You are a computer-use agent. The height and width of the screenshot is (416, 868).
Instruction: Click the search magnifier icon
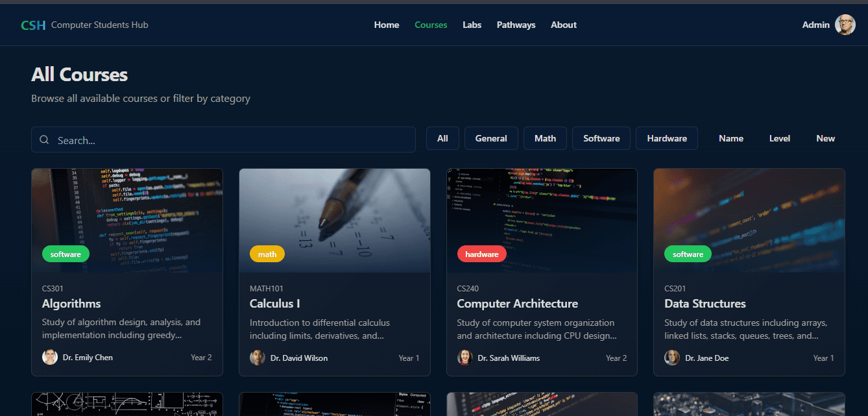coord(44,140)
